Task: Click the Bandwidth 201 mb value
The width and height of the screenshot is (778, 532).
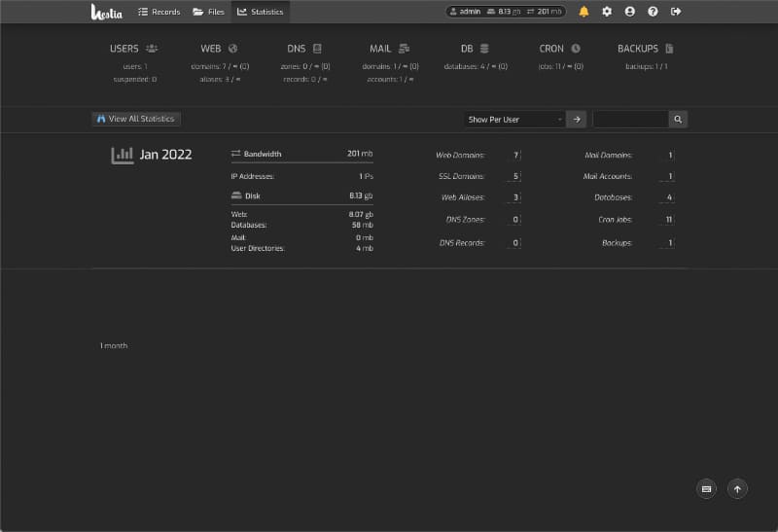Action: coord(360,154)
